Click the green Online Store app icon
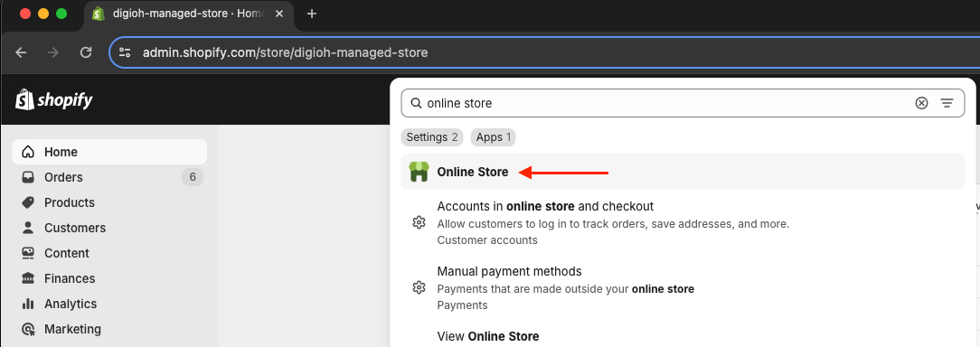Image resolution: width=980 pixels, height=347 pixels. 419,172
